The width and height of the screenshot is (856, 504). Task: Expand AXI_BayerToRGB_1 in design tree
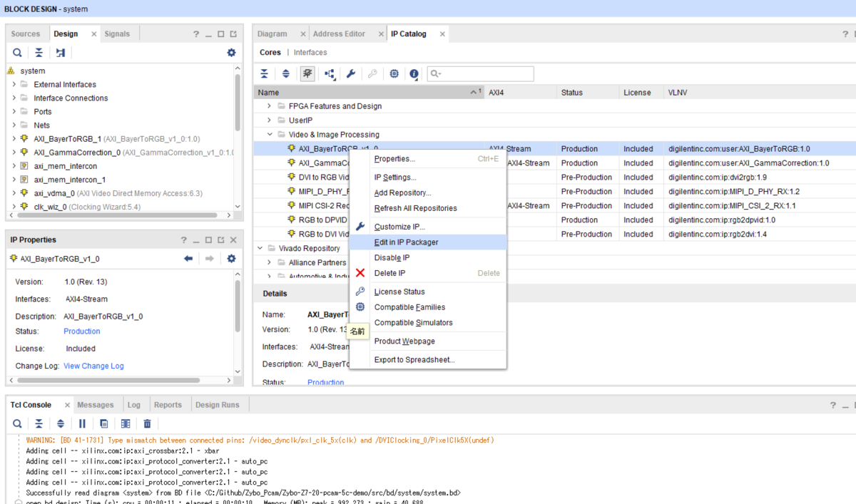14,138
